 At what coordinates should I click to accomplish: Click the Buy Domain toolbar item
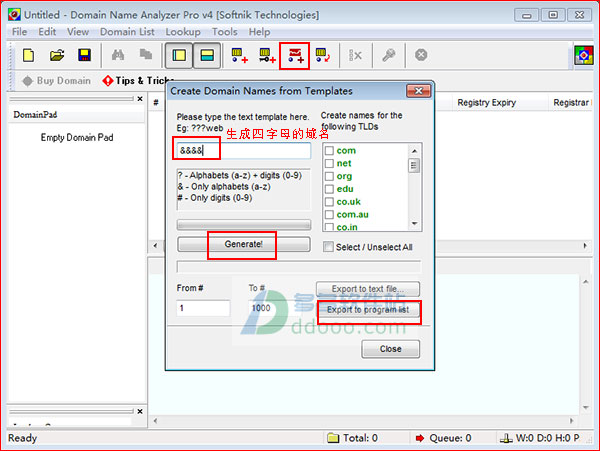coord(57,81)
